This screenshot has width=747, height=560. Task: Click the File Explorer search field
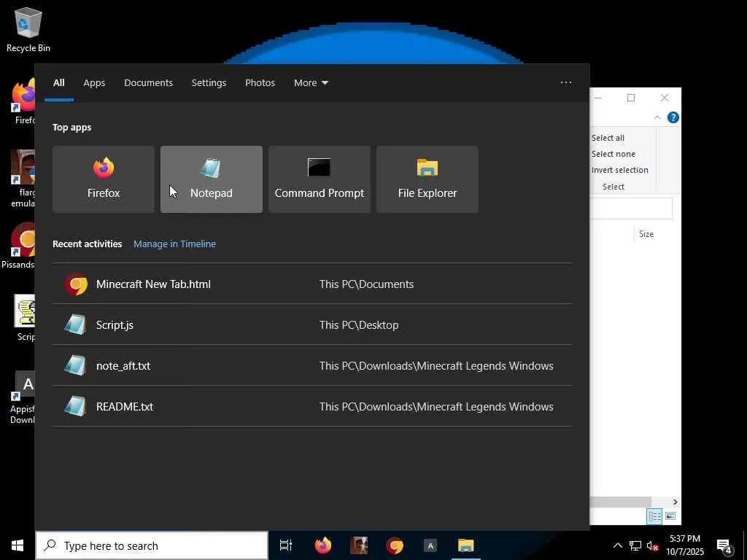pos(631,209)
